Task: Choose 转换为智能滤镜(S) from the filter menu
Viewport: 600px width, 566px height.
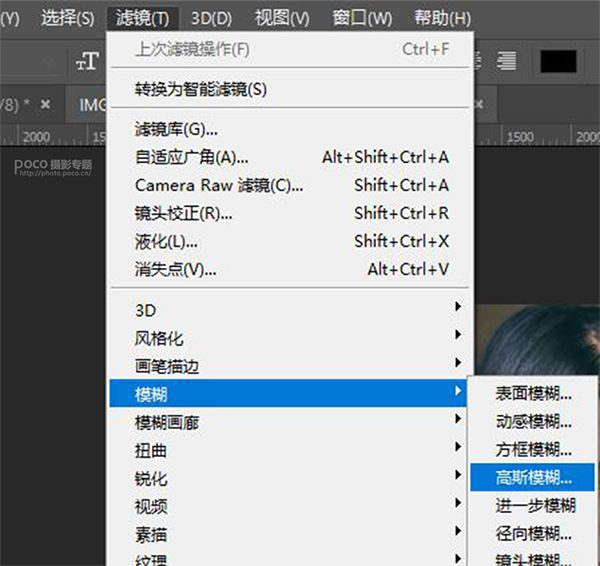Action: tap(289, 89)
